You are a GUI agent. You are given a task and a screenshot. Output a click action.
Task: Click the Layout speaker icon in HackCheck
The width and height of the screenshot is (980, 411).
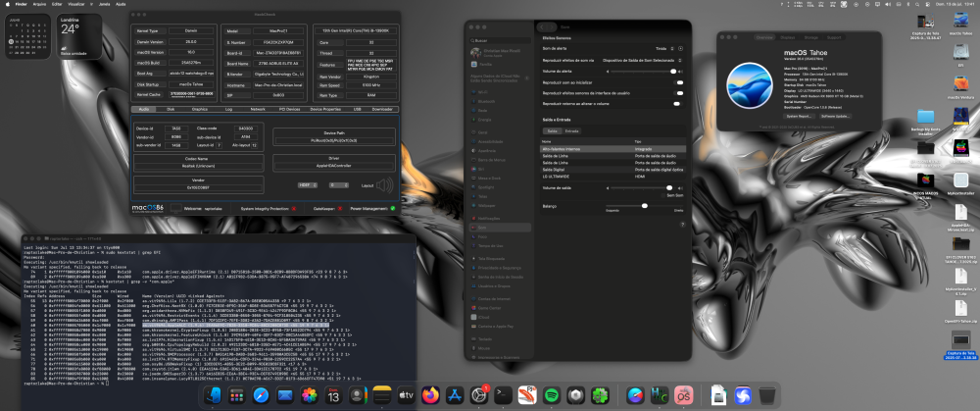385,185
